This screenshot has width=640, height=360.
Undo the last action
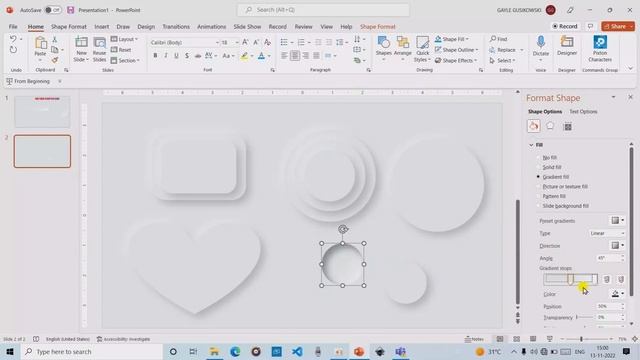13,39
